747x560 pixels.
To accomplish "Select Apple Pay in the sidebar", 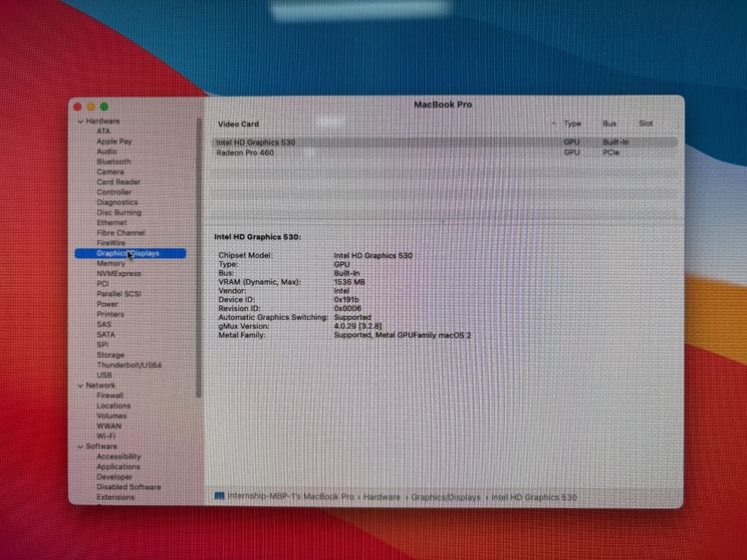I will tap(115, 141).
